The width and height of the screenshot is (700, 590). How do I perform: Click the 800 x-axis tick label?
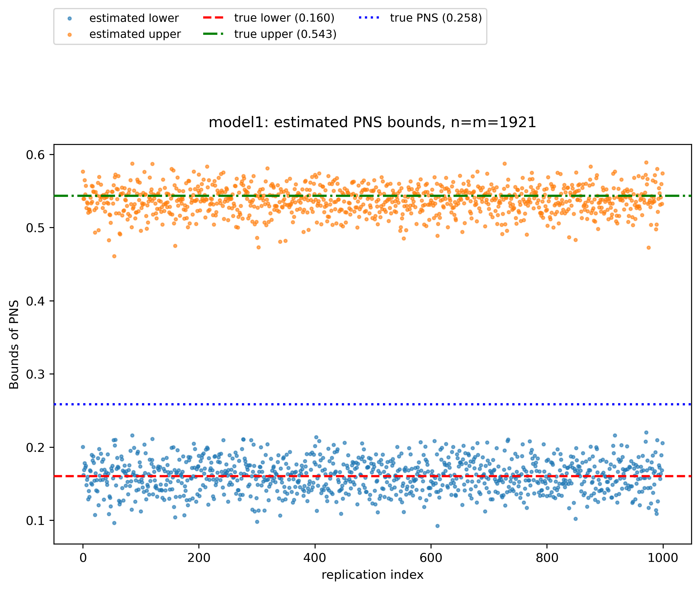[547, 558]
